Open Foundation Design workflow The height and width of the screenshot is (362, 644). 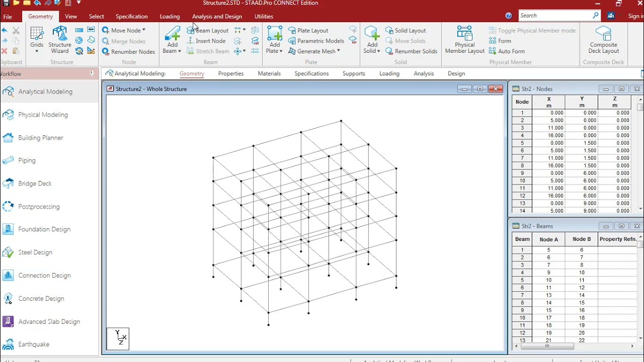49,229
